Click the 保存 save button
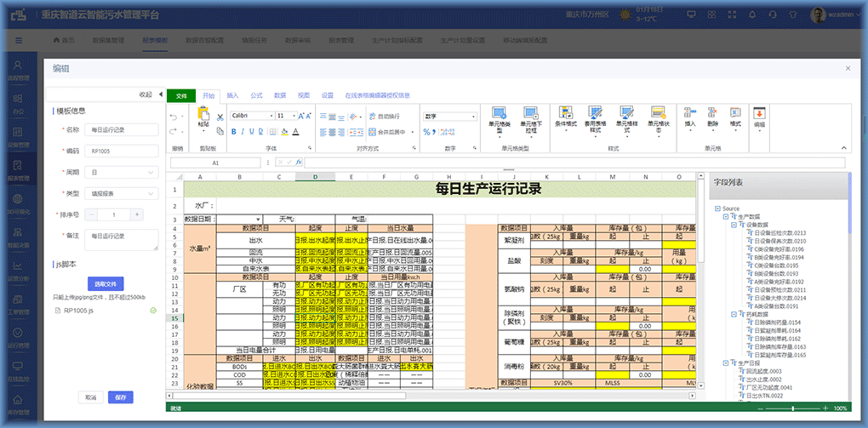The width and height of the screenshot is (868, 428). click(x=120, y=397)
